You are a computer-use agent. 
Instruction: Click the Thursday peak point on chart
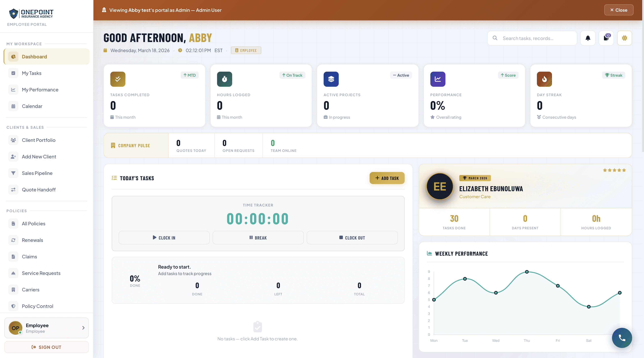[527, 272]
